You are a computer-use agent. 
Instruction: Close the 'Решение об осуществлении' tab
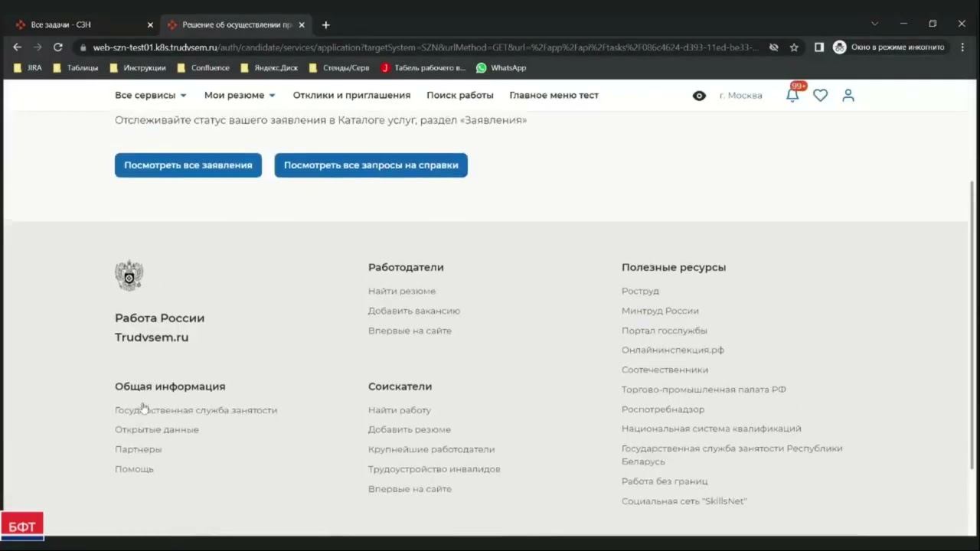(x=302, y=24)
